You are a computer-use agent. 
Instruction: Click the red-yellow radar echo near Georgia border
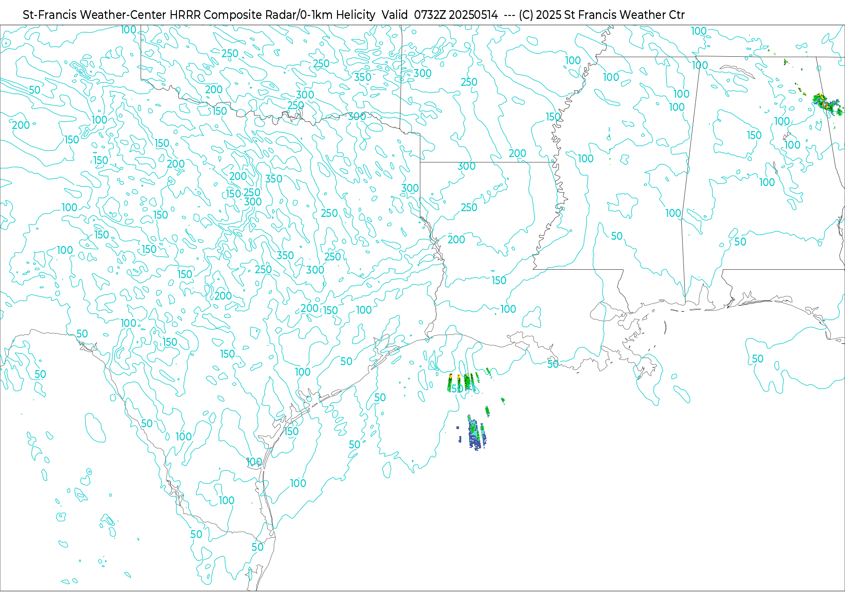(x=827, y=104)
